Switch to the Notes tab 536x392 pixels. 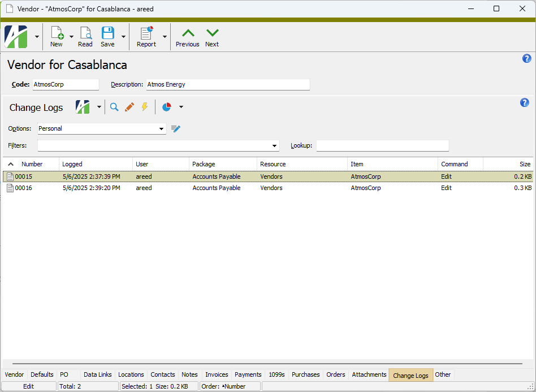[x=190, y=374]
